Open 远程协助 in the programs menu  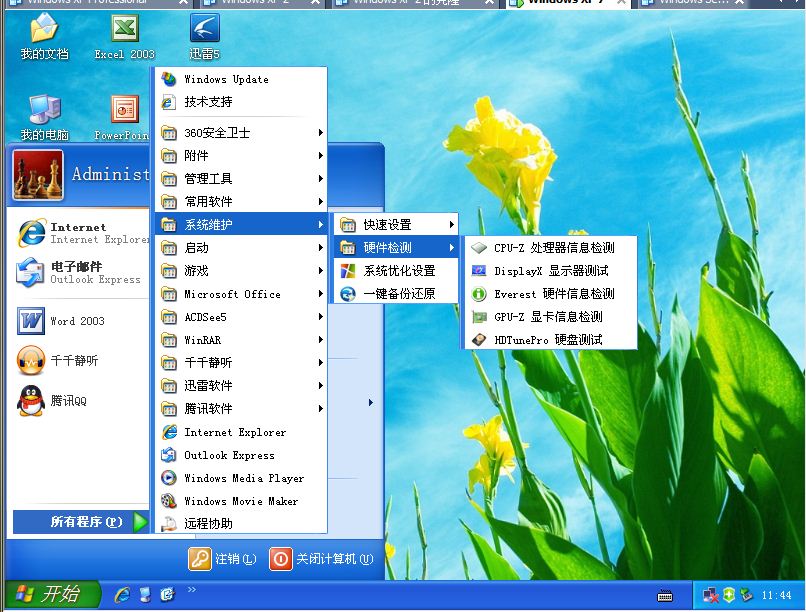point(241,523)
